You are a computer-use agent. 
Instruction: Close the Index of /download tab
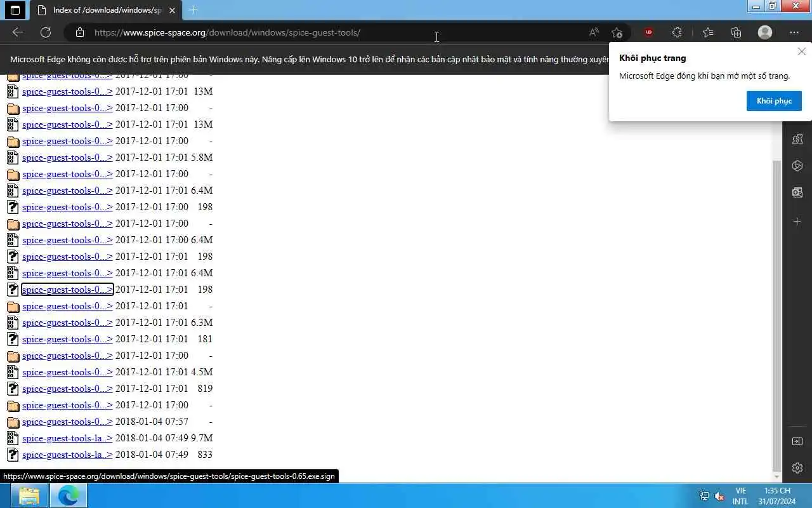pos(172,10)
